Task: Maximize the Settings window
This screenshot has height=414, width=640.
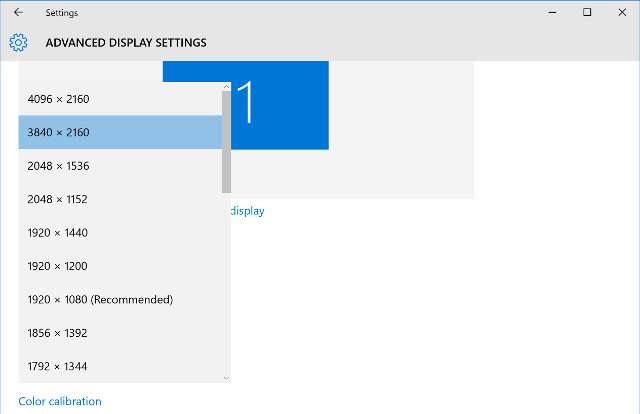Action: coord(587,13)
